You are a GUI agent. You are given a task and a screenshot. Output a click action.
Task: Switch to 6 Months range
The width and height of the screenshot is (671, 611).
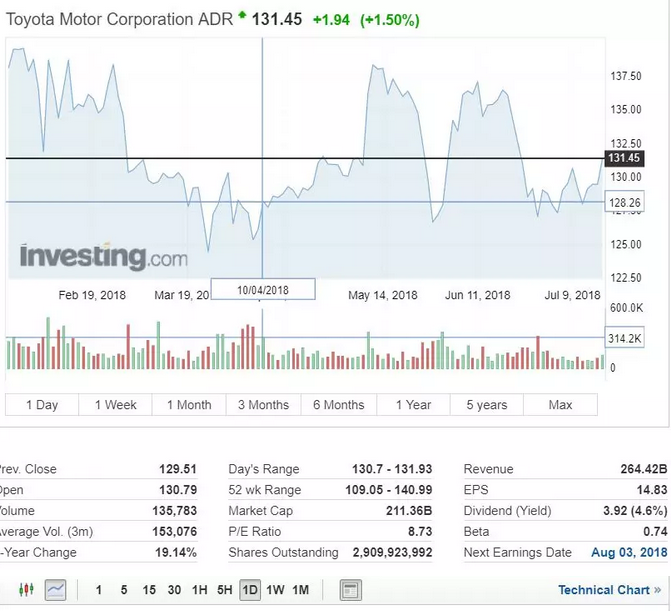[339, 405]
